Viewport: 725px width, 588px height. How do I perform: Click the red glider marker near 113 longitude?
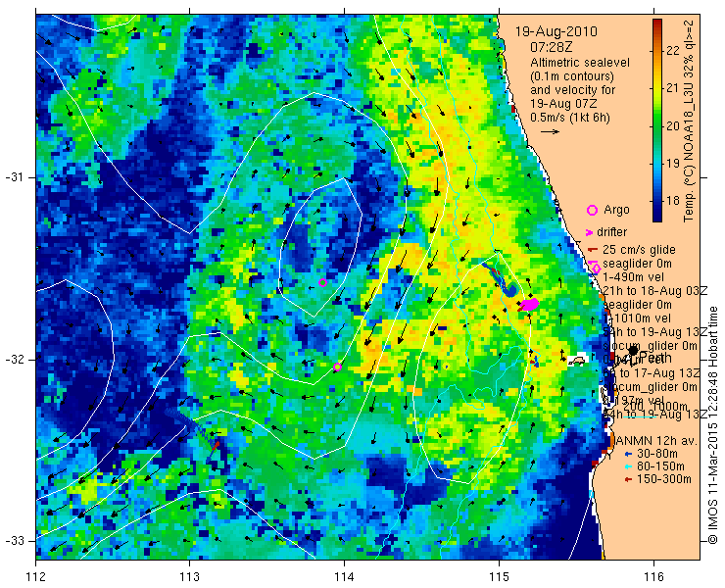click(216, 445)
